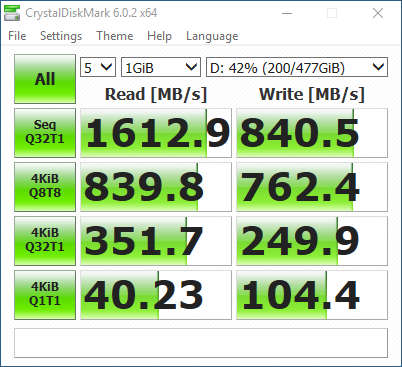The width and height of the screenshot is (402, 367).
Task: Open the Theme menu
Action: click(115, 36)
